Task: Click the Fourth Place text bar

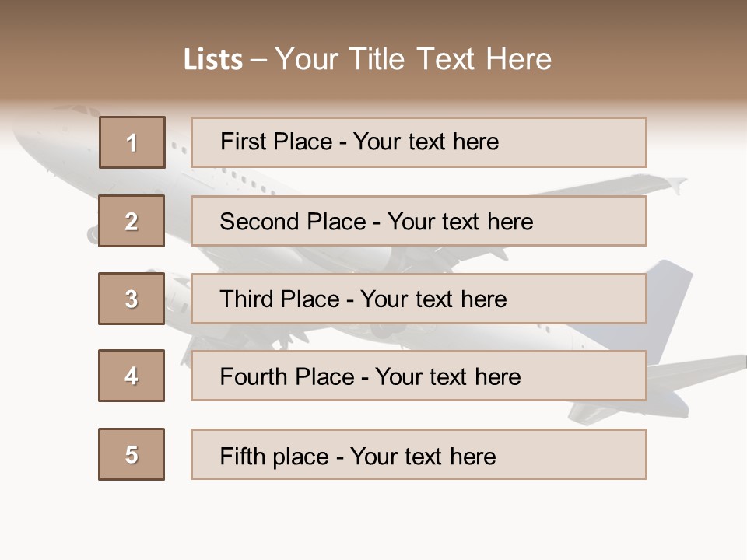Action: click(419, 376)
